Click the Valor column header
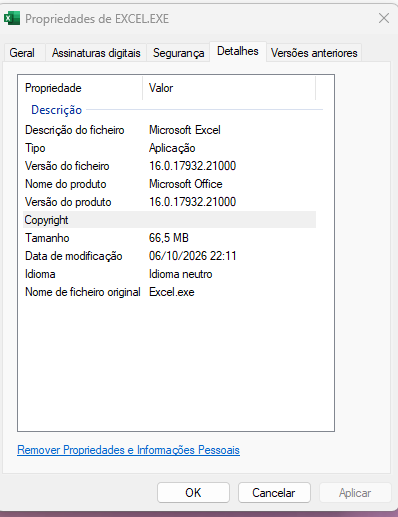 click(x=229, y=88)
